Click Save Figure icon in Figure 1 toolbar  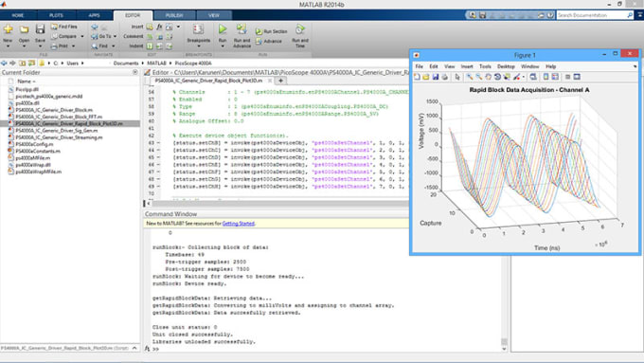[436, 77]
